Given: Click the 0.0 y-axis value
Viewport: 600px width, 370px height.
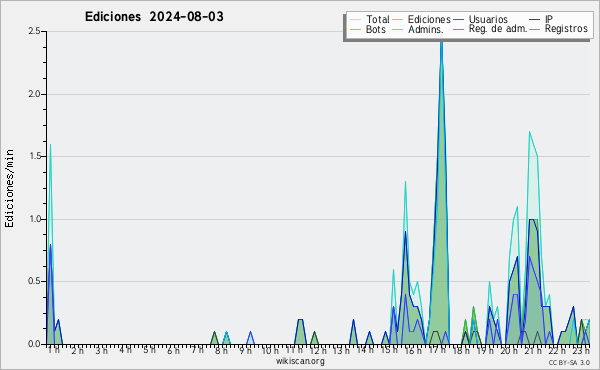Looking at the screenshot, I should pos(34,344).
